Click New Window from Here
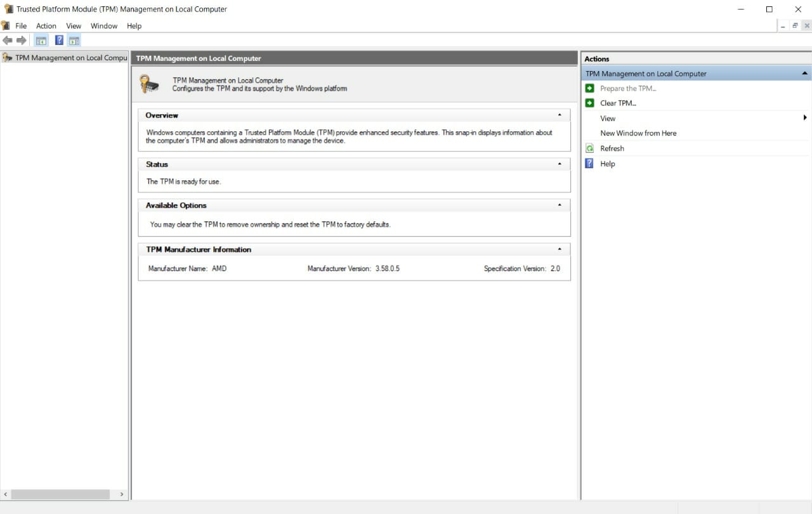This screenshot has width=812, height=514. click(x=638, y=133)
